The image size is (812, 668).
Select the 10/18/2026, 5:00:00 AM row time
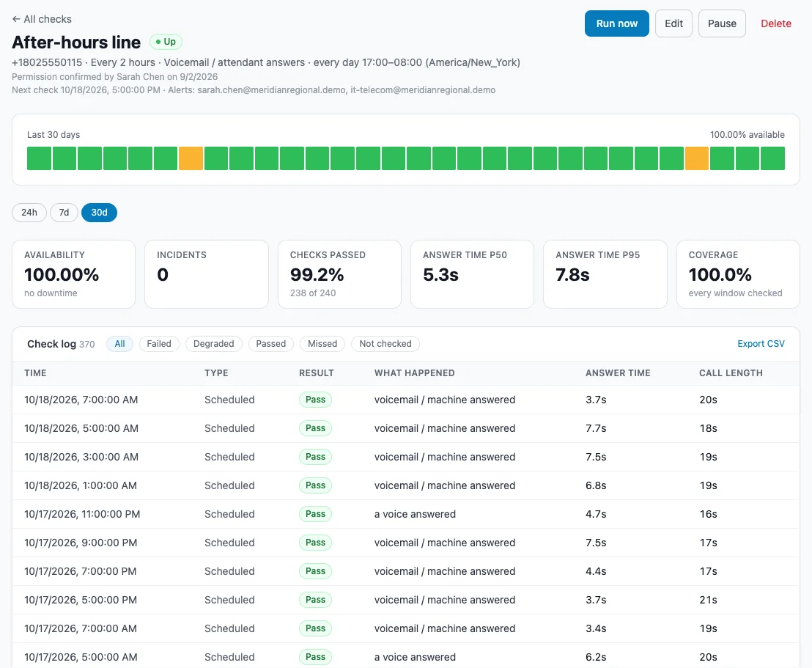pyautogui.click(x=81, y=428)
